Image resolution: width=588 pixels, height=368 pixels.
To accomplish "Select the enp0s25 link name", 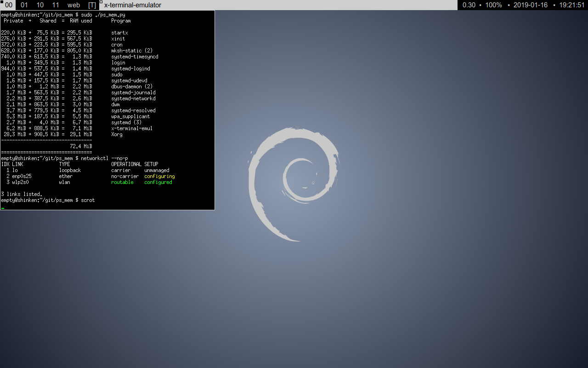I will (x=22, y=176).
